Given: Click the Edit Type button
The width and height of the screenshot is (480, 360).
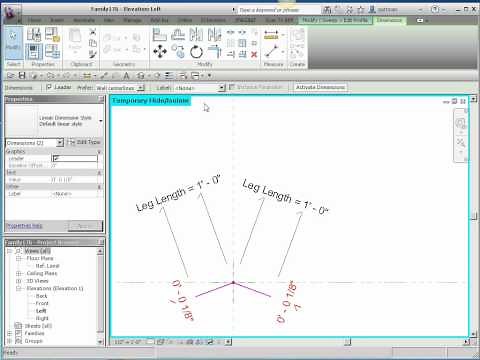Looking at the screenshot, I should (x=84, y=142).
